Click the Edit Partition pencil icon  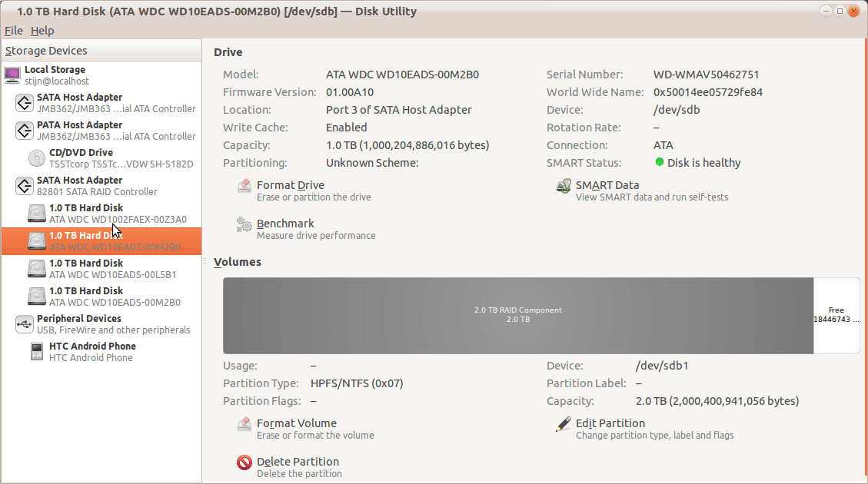[x=564, y=424]
